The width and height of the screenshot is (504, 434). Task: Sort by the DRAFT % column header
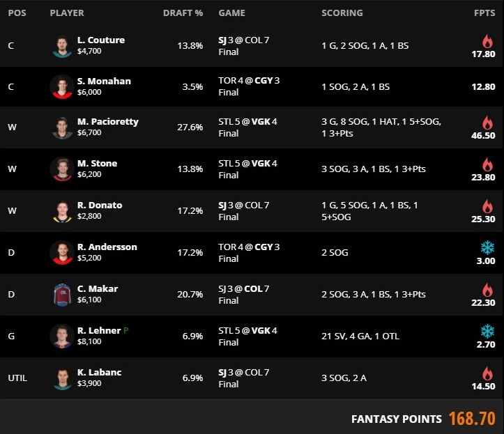click(183, 13)
